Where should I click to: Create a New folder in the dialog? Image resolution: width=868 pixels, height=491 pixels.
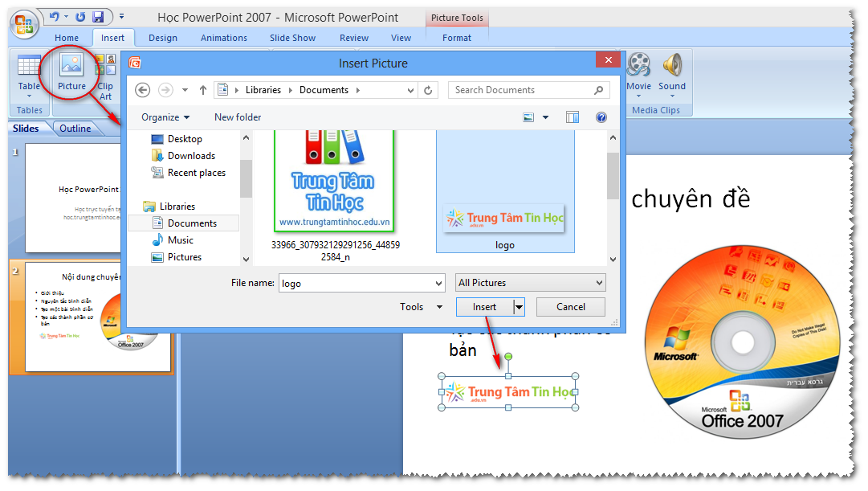(238, 117)
